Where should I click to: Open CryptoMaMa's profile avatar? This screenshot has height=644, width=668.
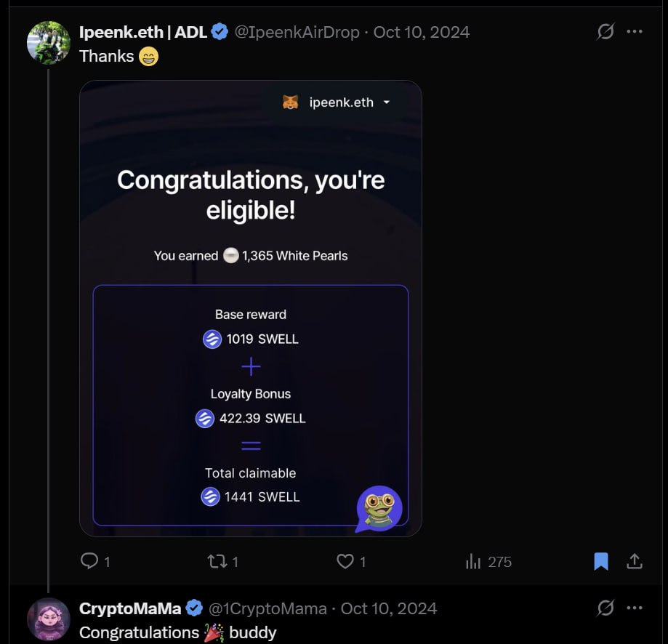pyautogui.click(x=48, y=619)
